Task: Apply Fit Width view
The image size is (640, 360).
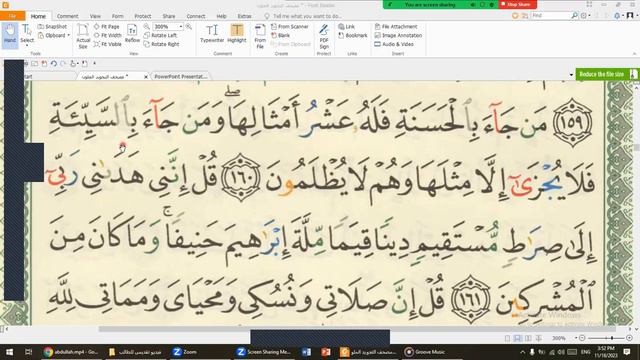Action: tap(108, 36)
